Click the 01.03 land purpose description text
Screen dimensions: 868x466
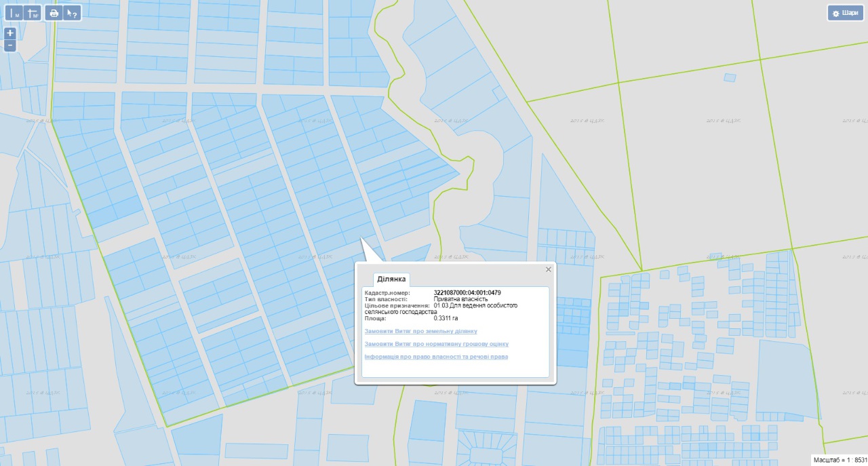(475, 306)
